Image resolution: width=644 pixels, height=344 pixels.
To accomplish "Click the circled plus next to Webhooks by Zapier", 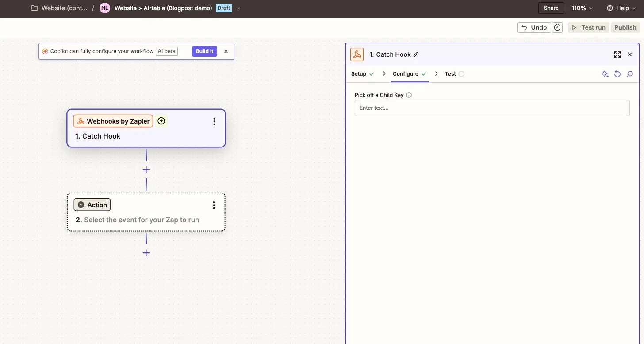I will click(161, 121).
